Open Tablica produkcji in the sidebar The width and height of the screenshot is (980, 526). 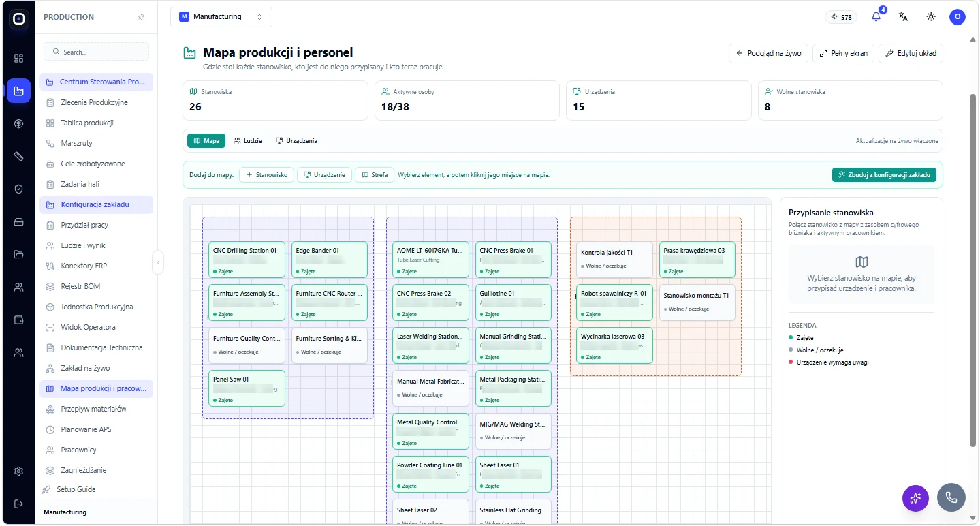click(96, 123)
